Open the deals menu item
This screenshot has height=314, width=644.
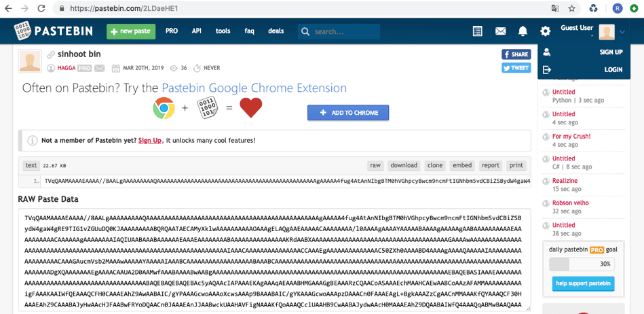(x=276, y=31)
